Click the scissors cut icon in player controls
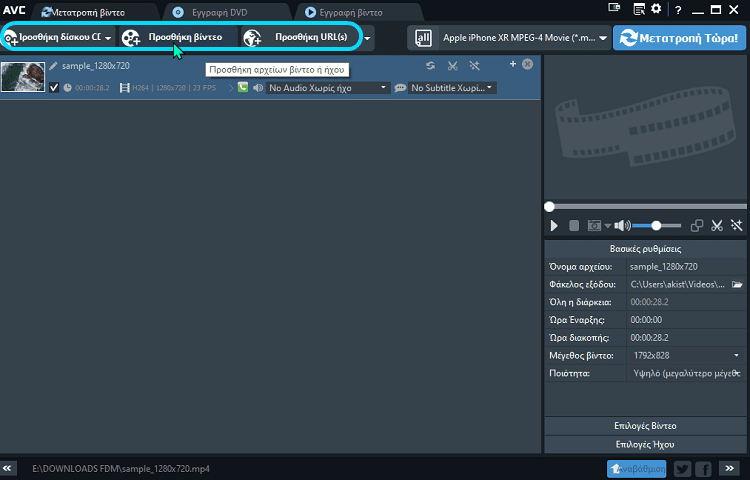750x480 pixels. pos(717,226)
